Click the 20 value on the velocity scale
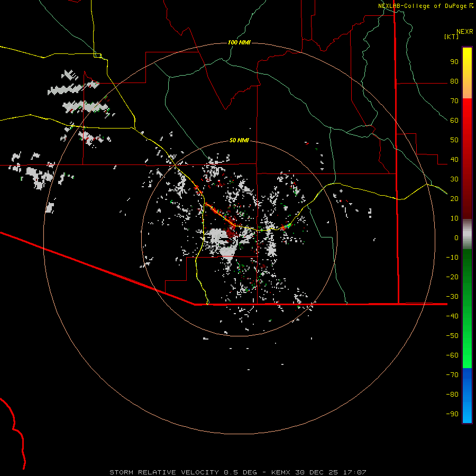The height and width of the screenshot is (476, 476). tap(454, 199)
